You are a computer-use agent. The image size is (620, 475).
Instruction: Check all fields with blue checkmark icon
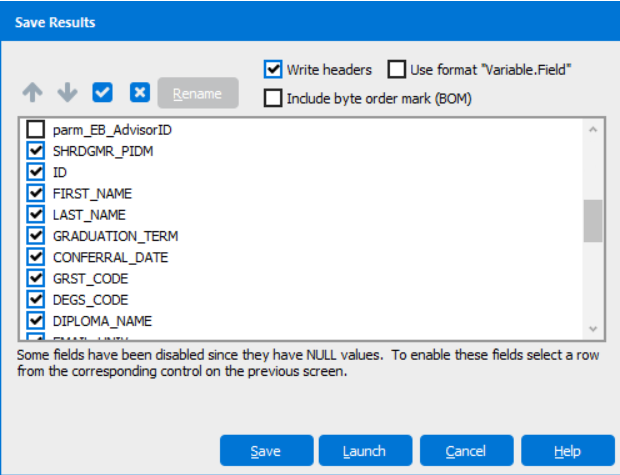[x=102, y=93]
